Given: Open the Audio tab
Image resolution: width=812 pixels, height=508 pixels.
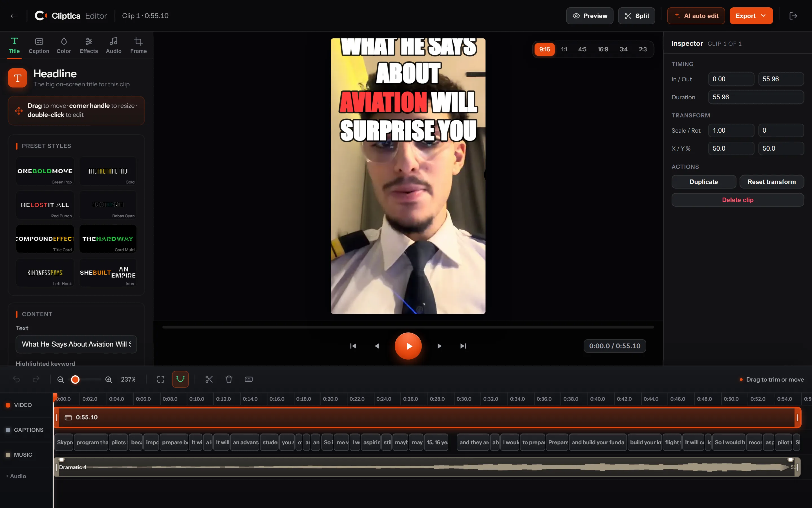Looking at the screenshot, I should tap(113, 46).
